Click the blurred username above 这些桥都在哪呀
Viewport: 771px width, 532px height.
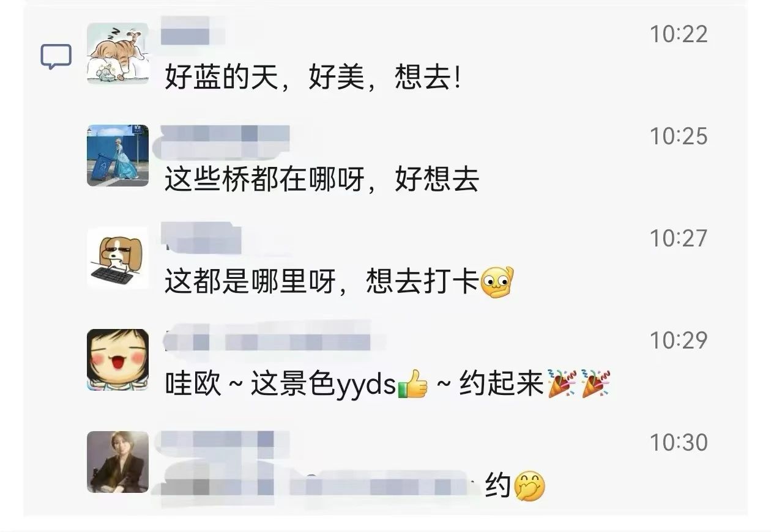tap(223, 139)
